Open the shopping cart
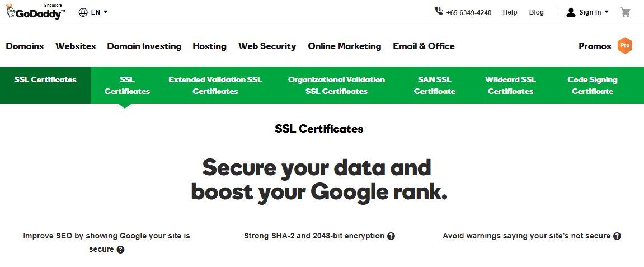 pyautogui.click(x=625, y=12)
